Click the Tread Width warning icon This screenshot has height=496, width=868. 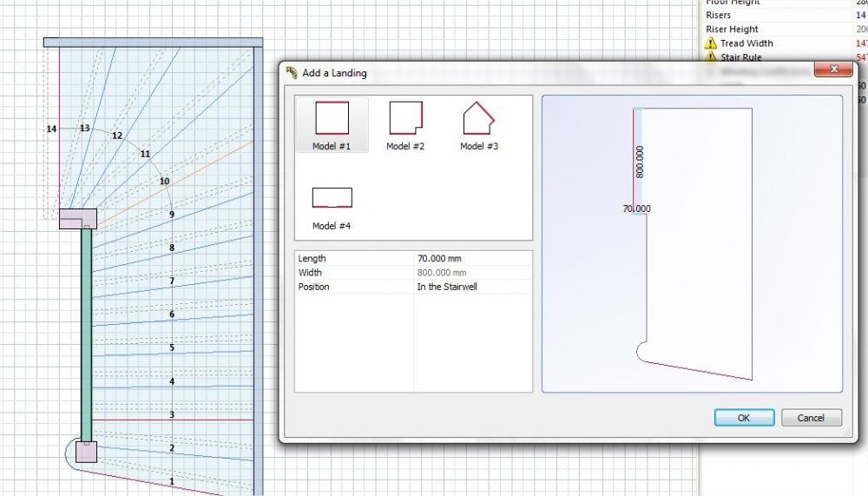click(x=710, y=43)
